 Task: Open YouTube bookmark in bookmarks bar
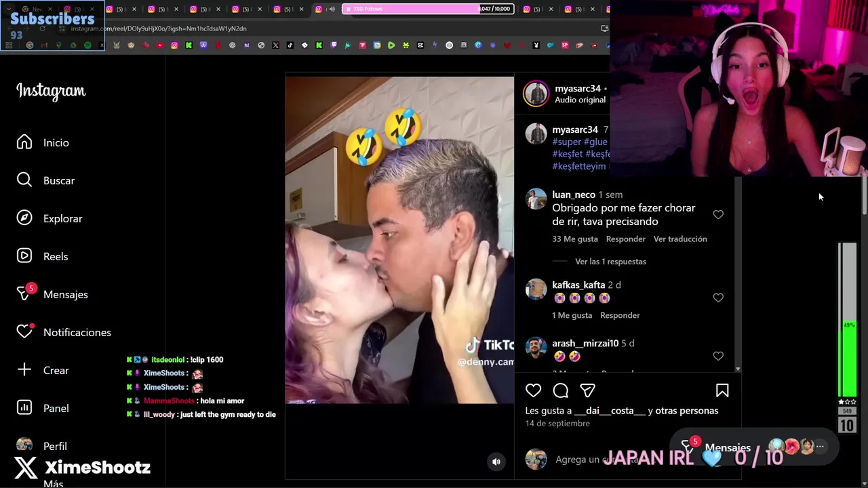pos(160,45)
